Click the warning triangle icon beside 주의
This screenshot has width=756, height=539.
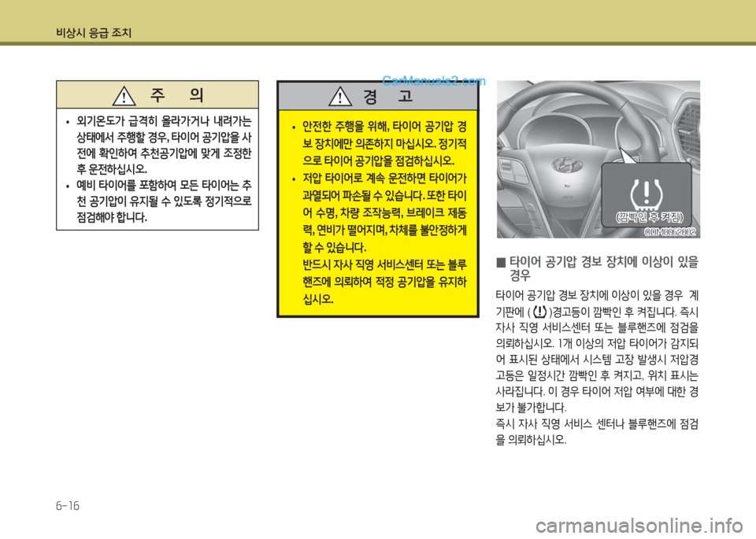(x=124, y=95)
